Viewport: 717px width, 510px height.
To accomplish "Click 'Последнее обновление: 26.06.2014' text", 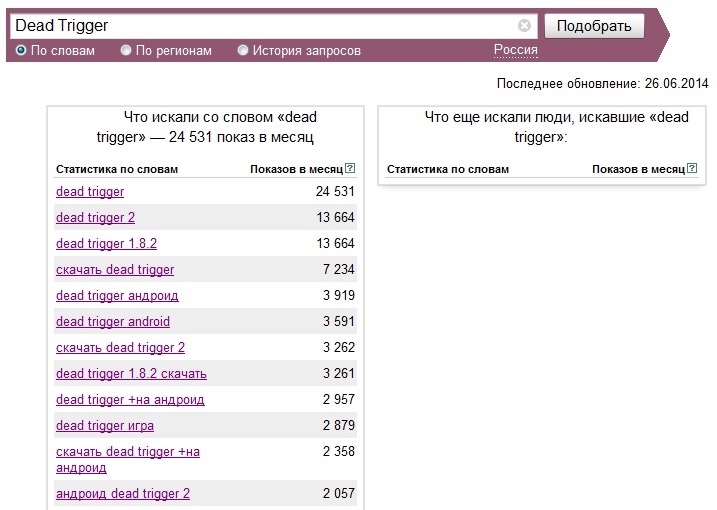I will coord(603,84).
